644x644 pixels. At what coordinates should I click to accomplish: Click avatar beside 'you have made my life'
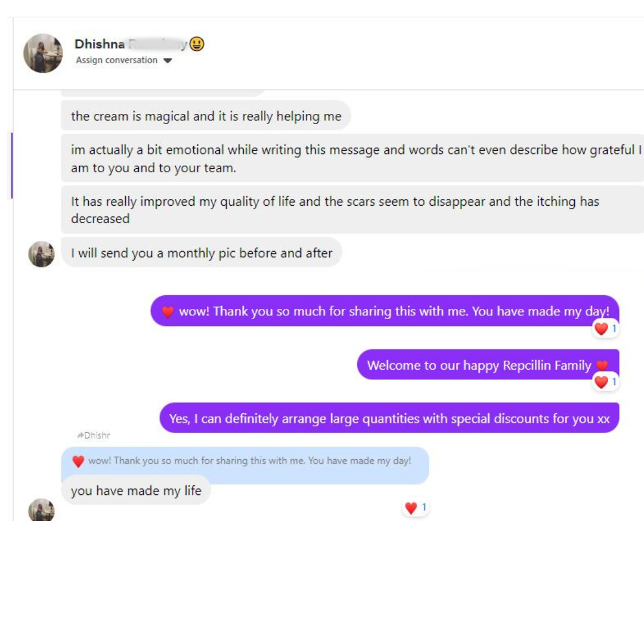pos(42,510)
